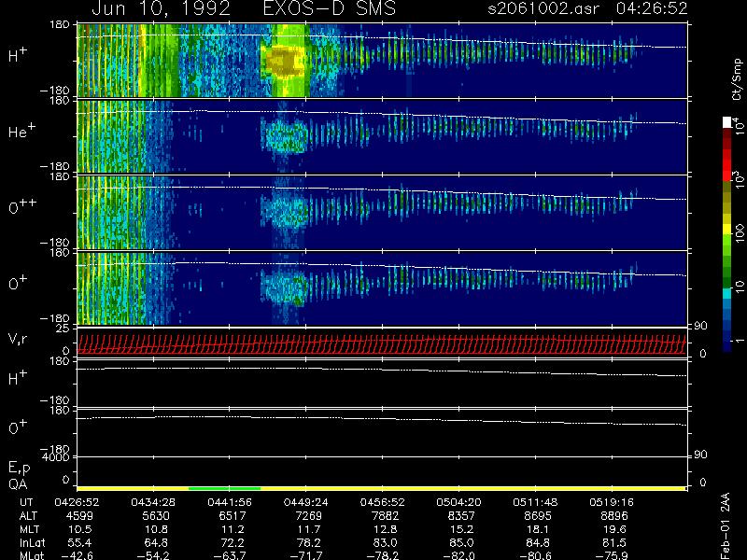This screenshot has width=747, height=560.
Task: Click the 'InLat' row label
Action: tap(33, 542)
